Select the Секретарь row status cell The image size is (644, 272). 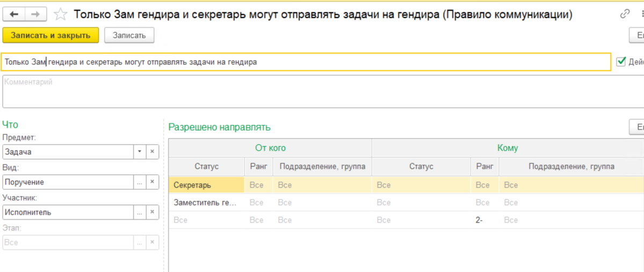click(206, 185)
